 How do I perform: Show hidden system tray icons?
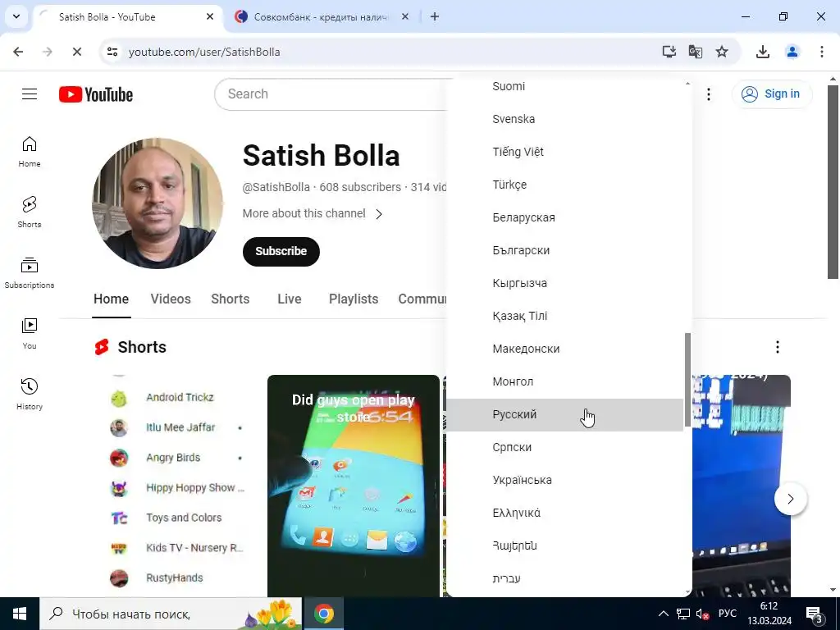tap(663, 614)
